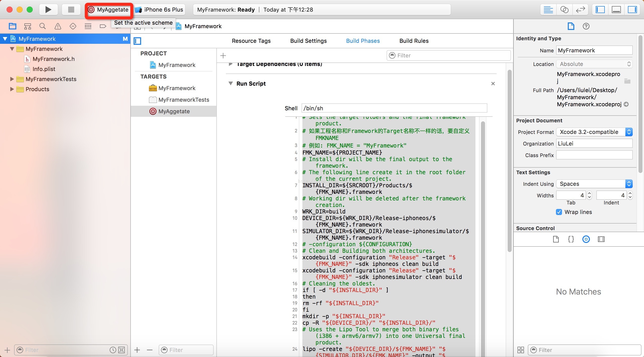The image size is (644, 357).
Task: Hide the project and targets list
Action: pos(137,41)
